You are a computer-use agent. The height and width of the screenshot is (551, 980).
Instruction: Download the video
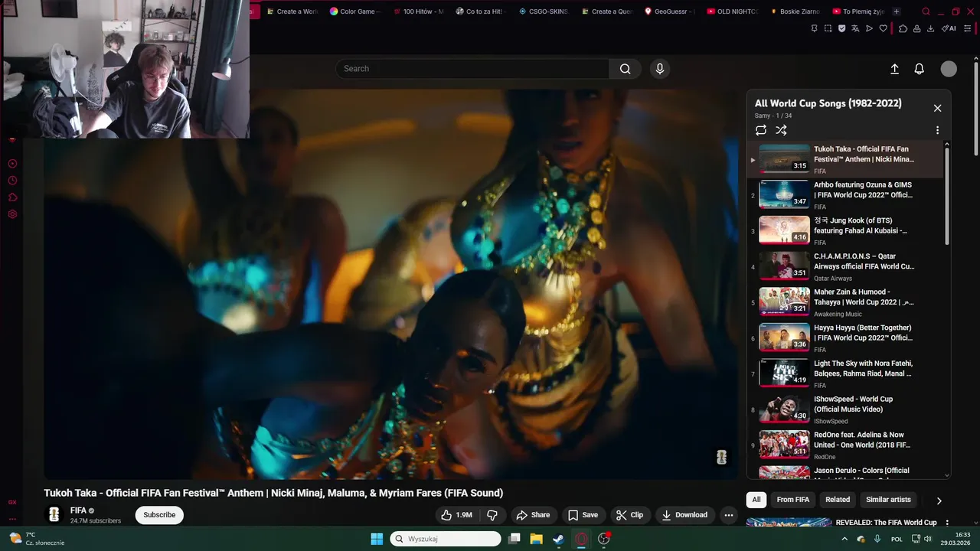pos(684,515)
